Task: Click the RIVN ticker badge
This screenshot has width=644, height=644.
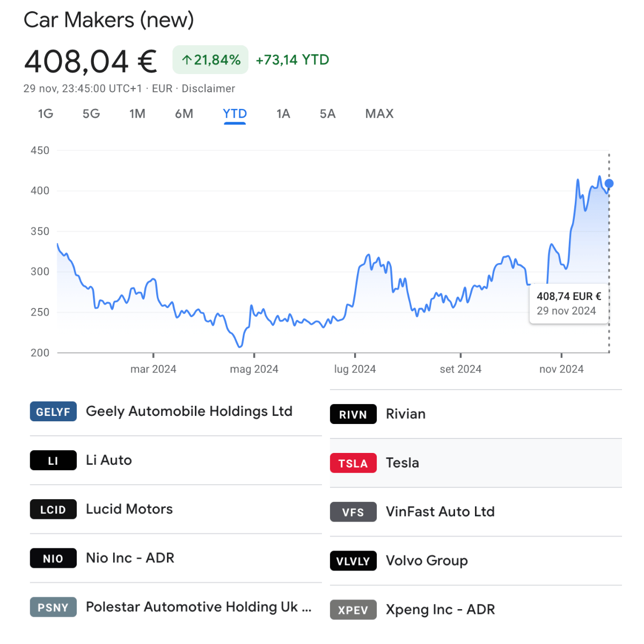Action: click(353, 414)
